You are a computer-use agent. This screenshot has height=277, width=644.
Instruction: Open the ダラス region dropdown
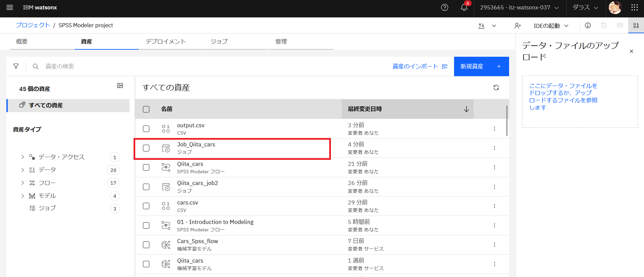pyautogui.click(x=585, y=7)
